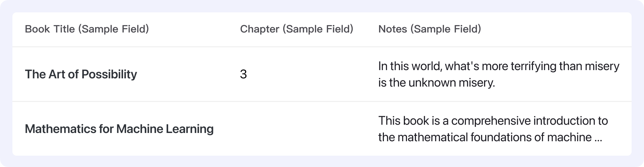Click the line "is the unknown misery."
The height and width of the screenshot is (167, 644).
436,83
